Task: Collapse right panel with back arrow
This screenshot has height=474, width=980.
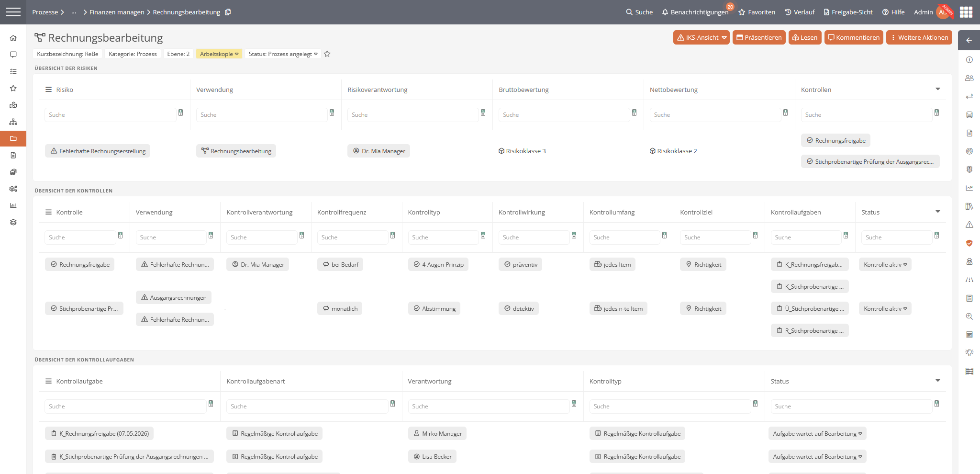Action: tap(969, 40)
